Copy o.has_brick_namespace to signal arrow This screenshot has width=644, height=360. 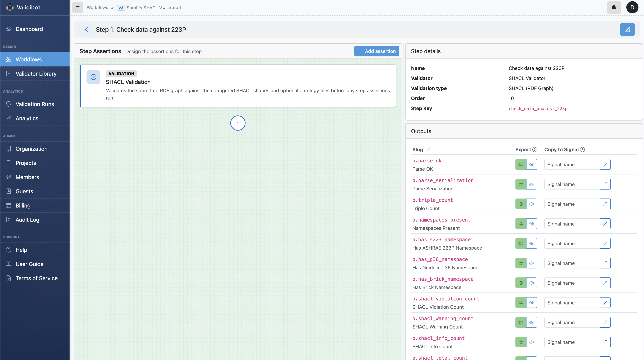click(605, 283)
